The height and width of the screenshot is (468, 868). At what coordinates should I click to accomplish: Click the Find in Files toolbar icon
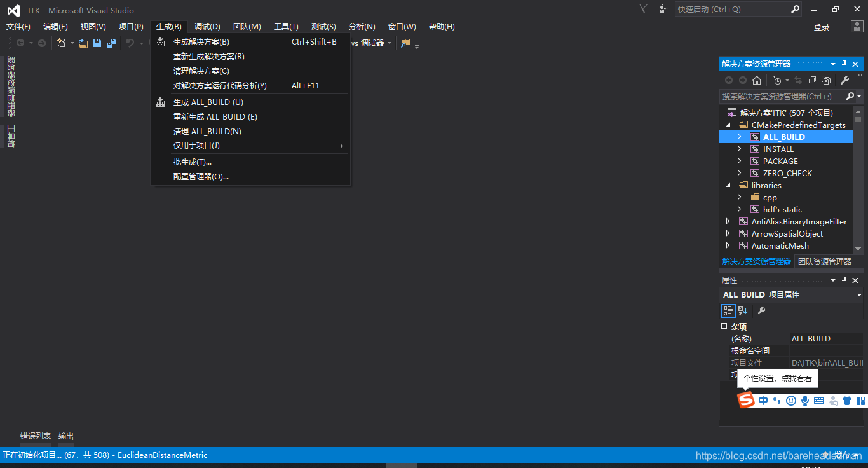tap(405, 43)
